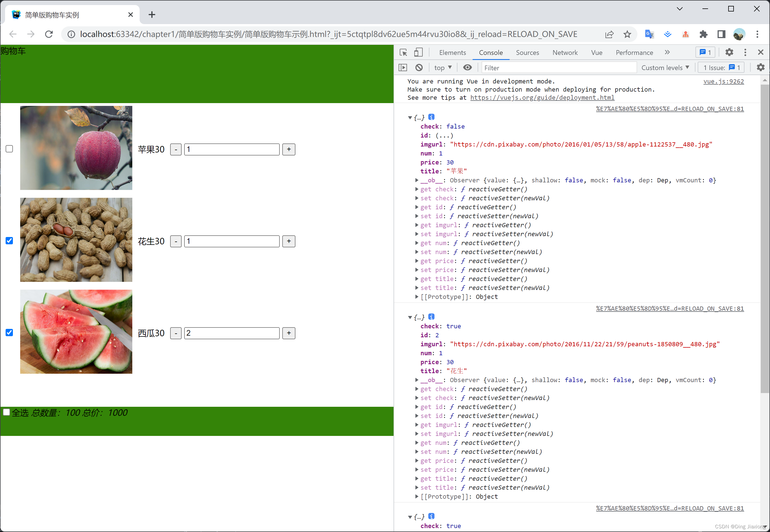
Task: Click the inspect element picker icon
Action: point(403,52)
